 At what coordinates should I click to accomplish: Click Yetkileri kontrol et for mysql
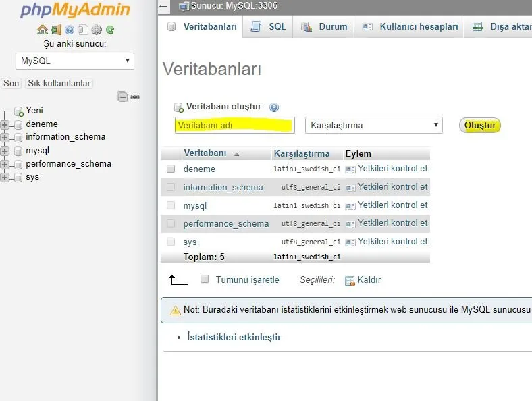pyautogui.click(x=392, y=205)
